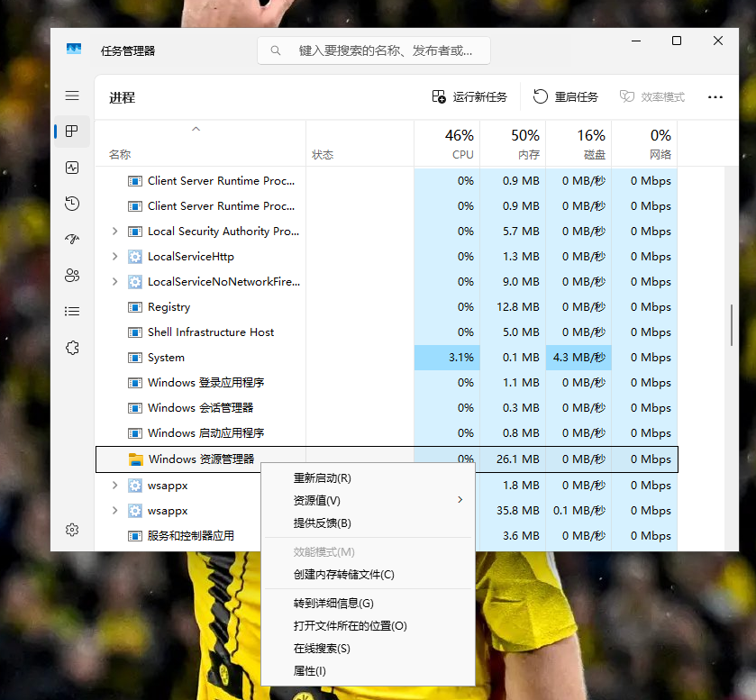Image resolution: width=756 pixels, height=700 pixels.
Task: Sort by the 磁盘 column header
Action: 578,143
